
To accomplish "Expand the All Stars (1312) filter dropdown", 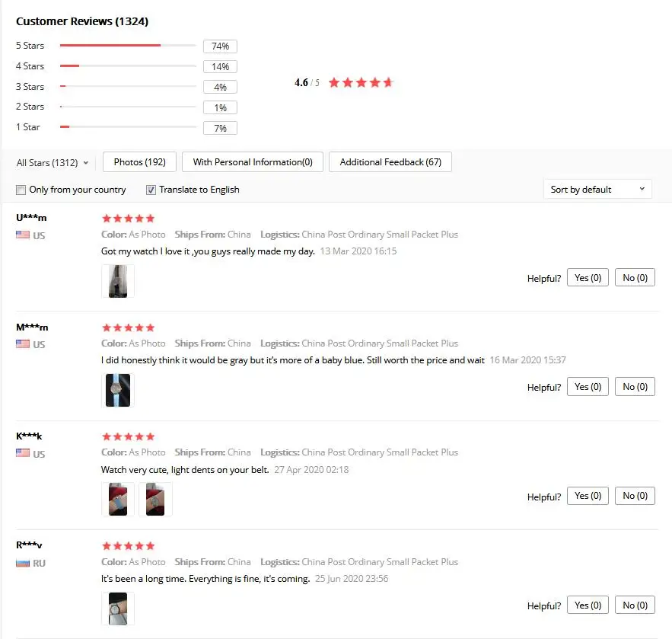I will pyautogui.click(x=53, y=162).
